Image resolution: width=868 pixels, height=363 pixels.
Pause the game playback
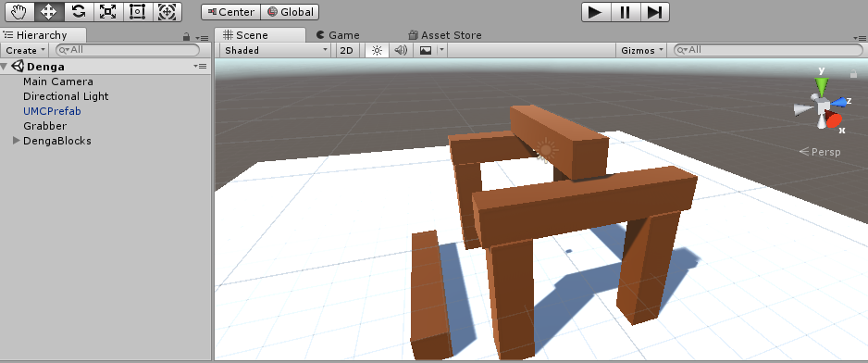click(x=625, y=12)
